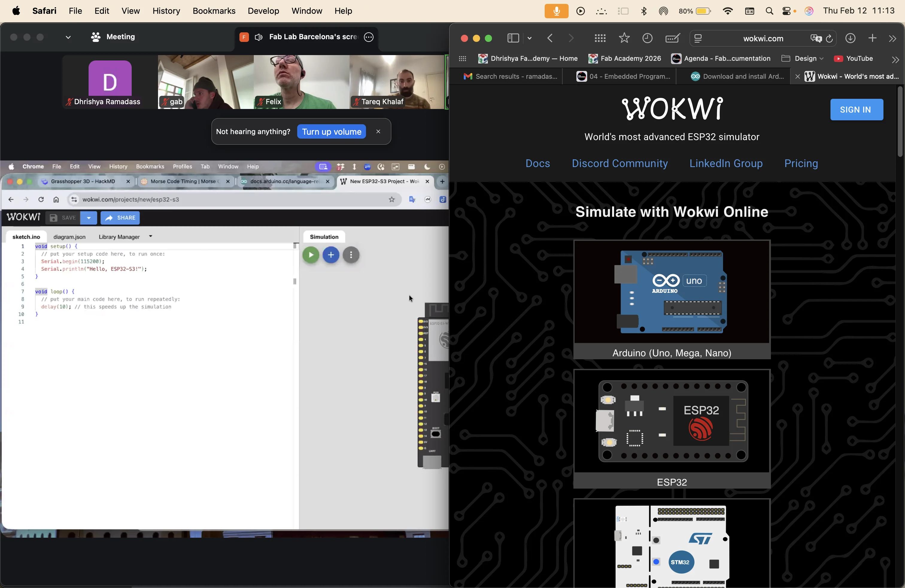Select the ESP32 board thumbnail
This screenshot has width=905, height=588.
[672, 421]
